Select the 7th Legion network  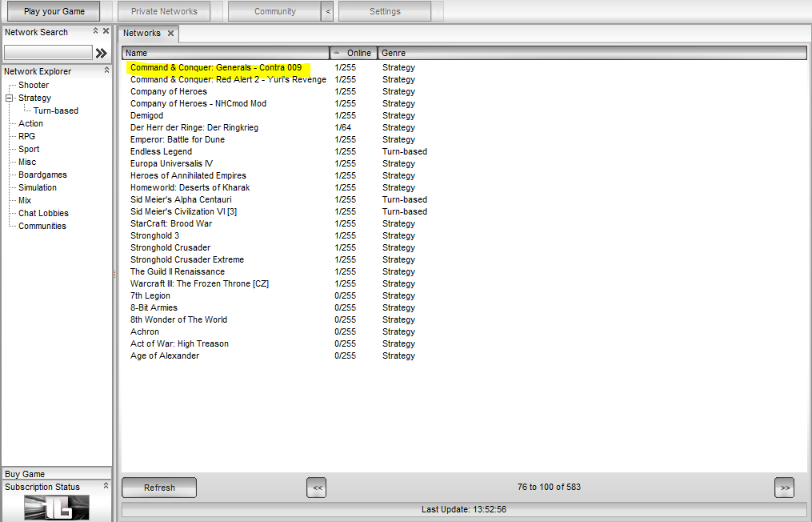click(x=150, y=295)
